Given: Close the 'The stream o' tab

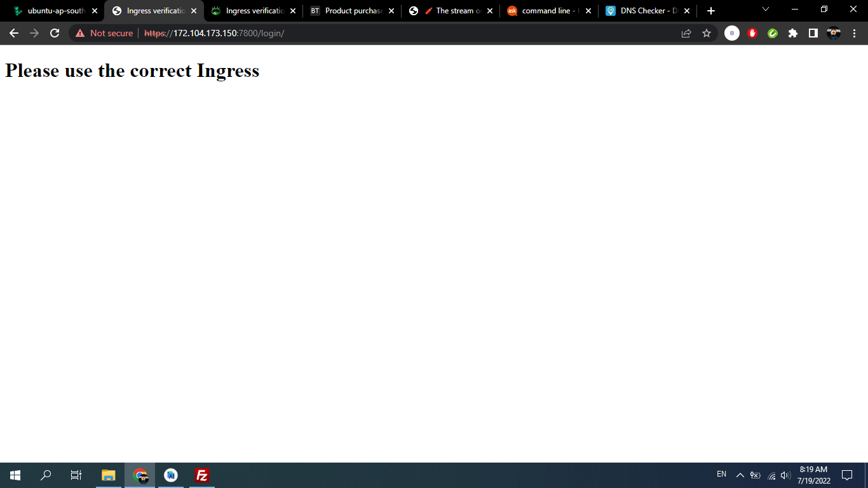Looking at the screenshot, I should (x=490, y=11).
